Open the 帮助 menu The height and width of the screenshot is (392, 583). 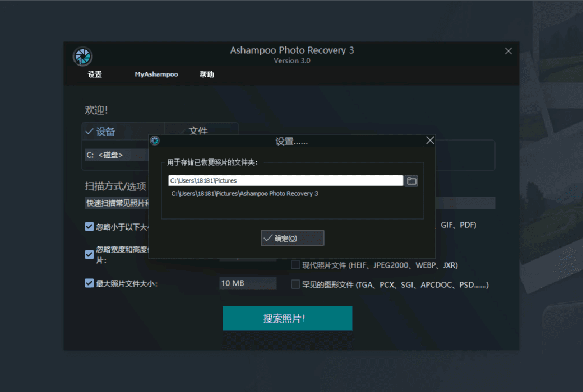[x=207, y=74]
